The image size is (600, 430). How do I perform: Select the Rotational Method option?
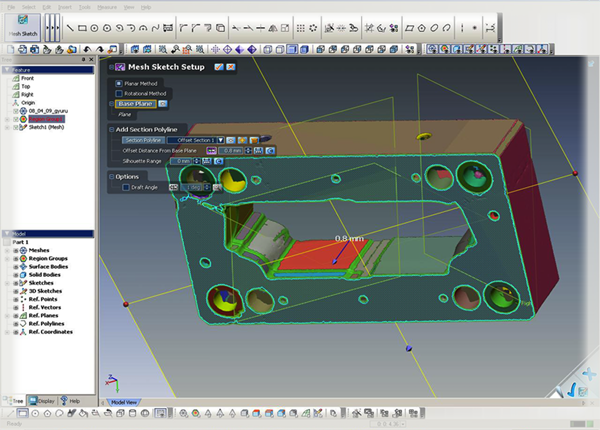tap(119, 94)
